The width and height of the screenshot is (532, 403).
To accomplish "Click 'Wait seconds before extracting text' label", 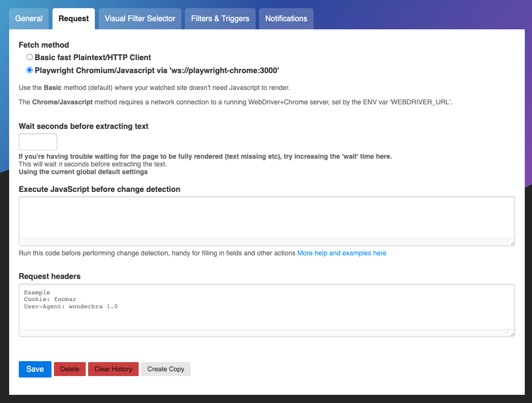I will tap(83, 126).
